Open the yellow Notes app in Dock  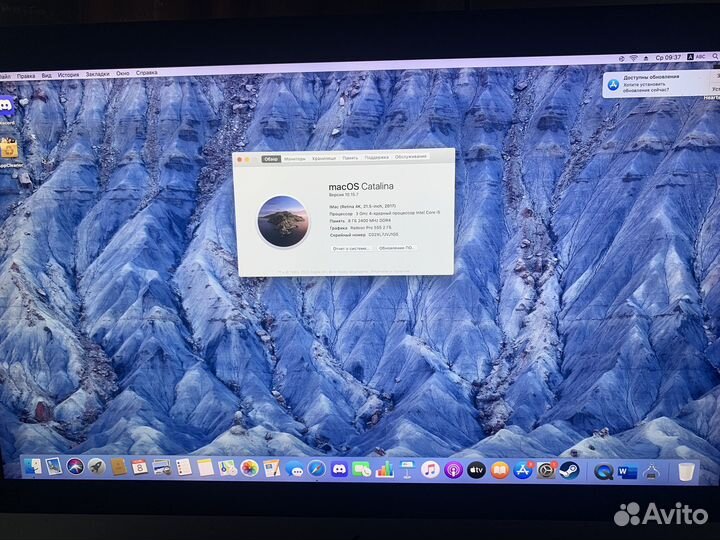(x=205, y=468)
